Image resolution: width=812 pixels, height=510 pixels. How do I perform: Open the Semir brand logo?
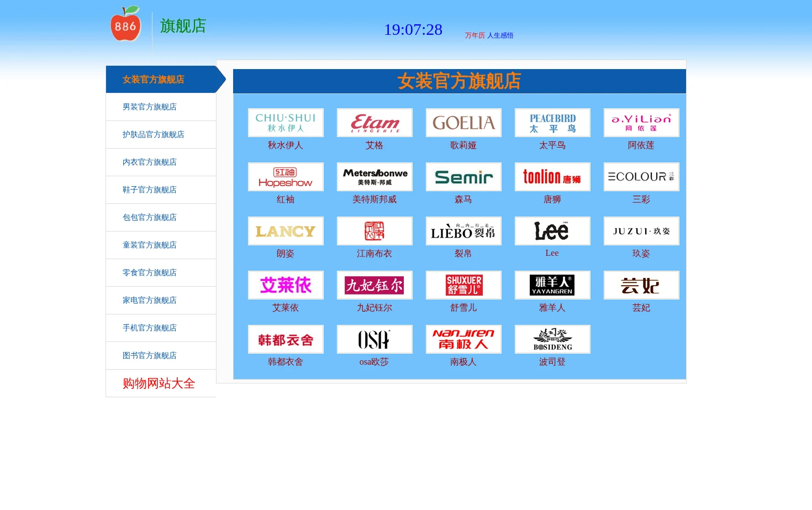point(463,177)
